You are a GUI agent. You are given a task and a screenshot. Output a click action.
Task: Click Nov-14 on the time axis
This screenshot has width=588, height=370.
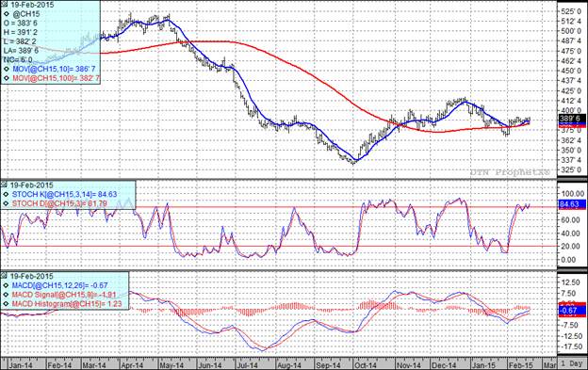click(409, 365)
